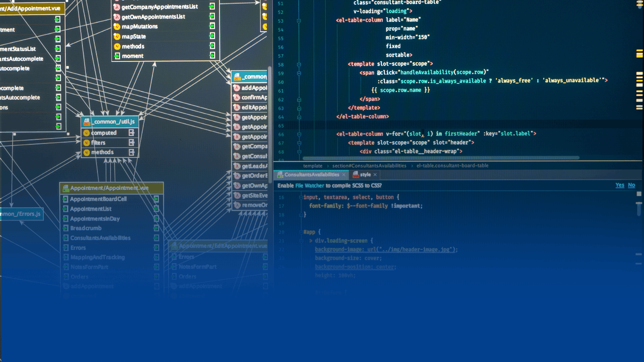Collapse the code fold at line 66
Image resolution: width=644 pixels, height=362 pixels.
point(299,134)
